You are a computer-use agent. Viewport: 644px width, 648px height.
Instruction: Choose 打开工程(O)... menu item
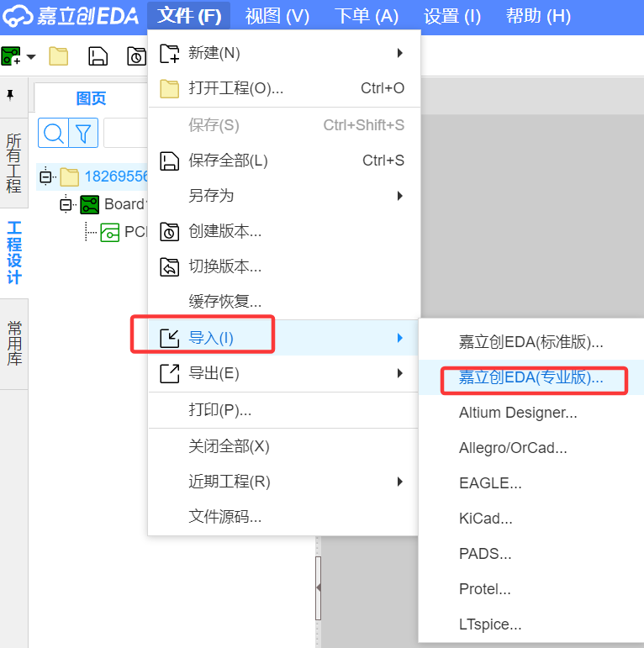(x=283, y=88)
